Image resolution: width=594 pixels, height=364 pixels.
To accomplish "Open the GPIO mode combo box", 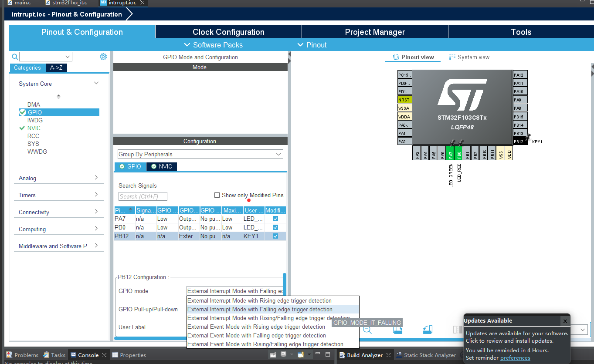I will click(x=235, y=291).
